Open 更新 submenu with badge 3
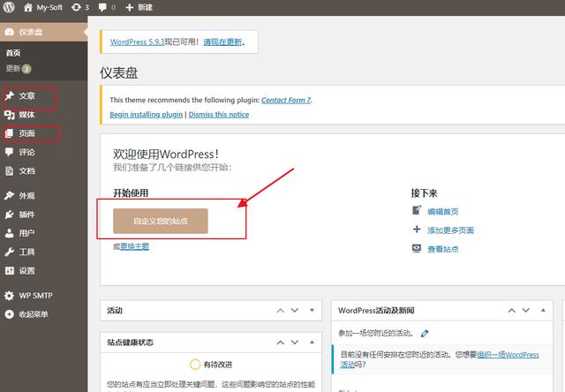Screen dimensions: 565x392 point(19,69)
